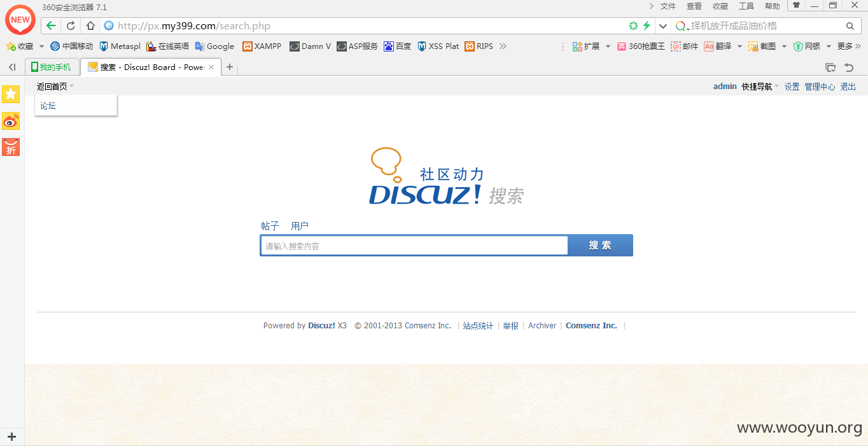Viewport: 868px width, 446px height.
Task: Open the 收藏 menu in title bar
Action: click(720, 6)
